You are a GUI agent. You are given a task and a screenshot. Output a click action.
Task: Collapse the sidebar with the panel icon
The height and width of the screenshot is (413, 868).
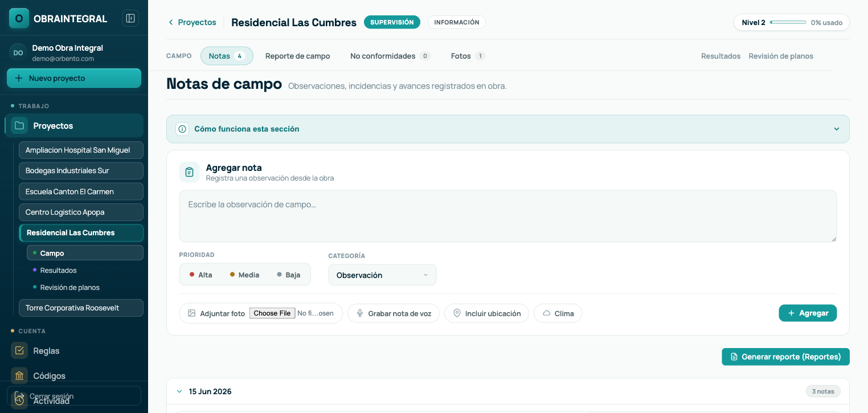point(130,18)
